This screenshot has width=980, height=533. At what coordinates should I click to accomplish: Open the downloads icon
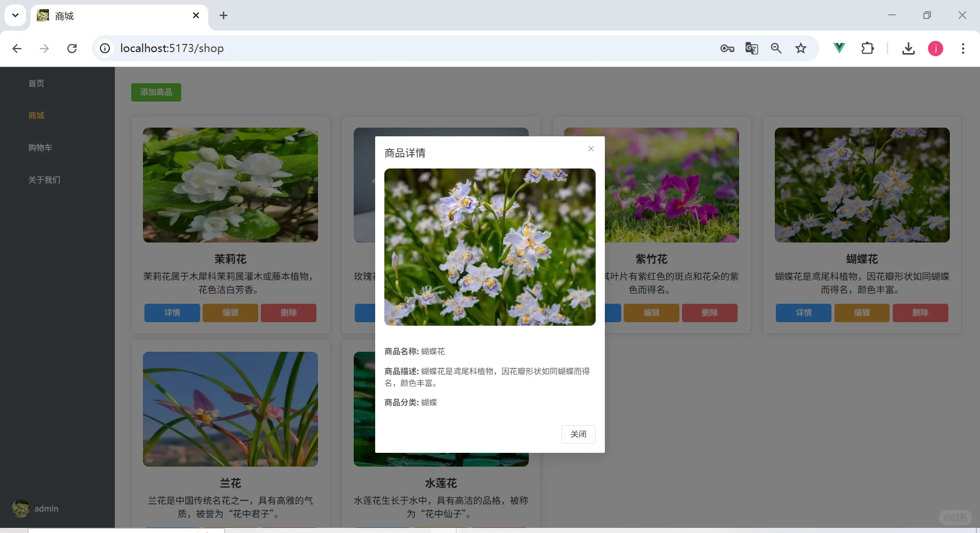pos(909,48)
